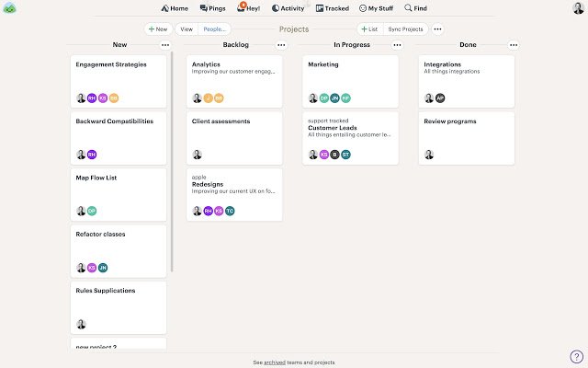
Task: Select the View tab
Action: coord(187,29)
